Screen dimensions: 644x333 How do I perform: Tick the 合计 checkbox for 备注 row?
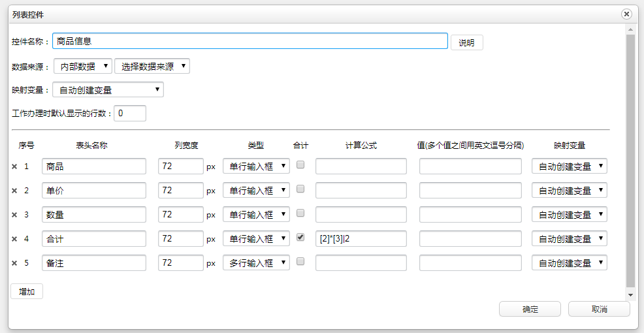tap(300, 262)
